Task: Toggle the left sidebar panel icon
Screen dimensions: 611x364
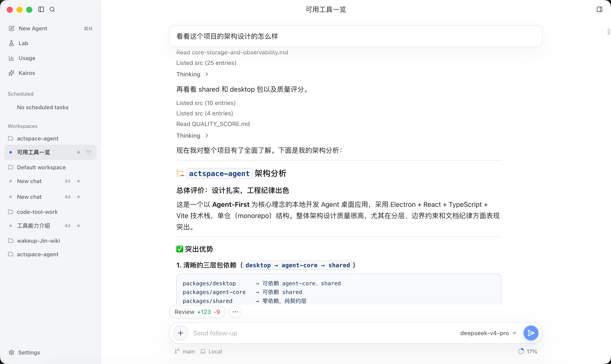Action: (41, 9)
